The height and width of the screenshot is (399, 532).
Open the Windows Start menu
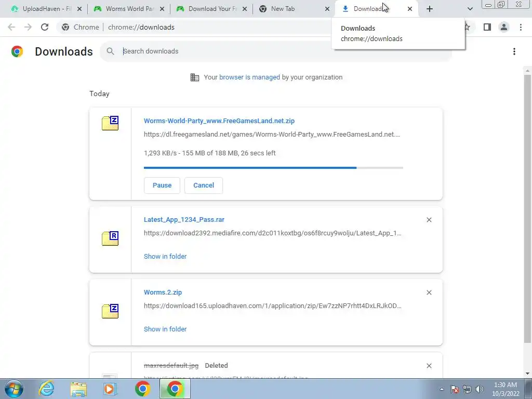tap(14, 389)
